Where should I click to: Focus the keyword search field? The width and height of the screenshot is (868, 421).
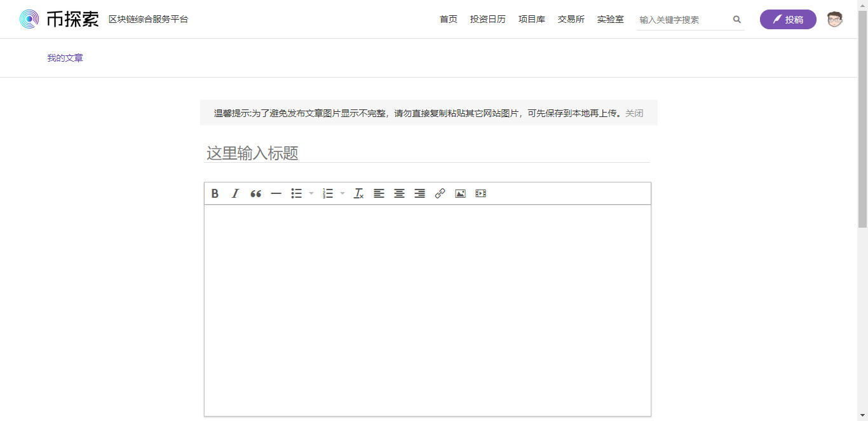pyautogui.click(x=684, y=20)
